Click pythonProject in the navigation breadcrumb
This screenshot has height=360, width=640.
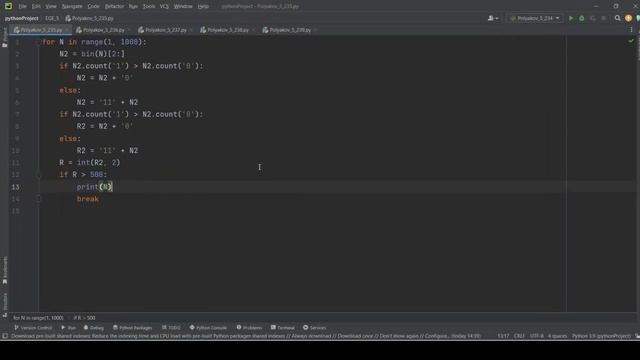point(21,18)
